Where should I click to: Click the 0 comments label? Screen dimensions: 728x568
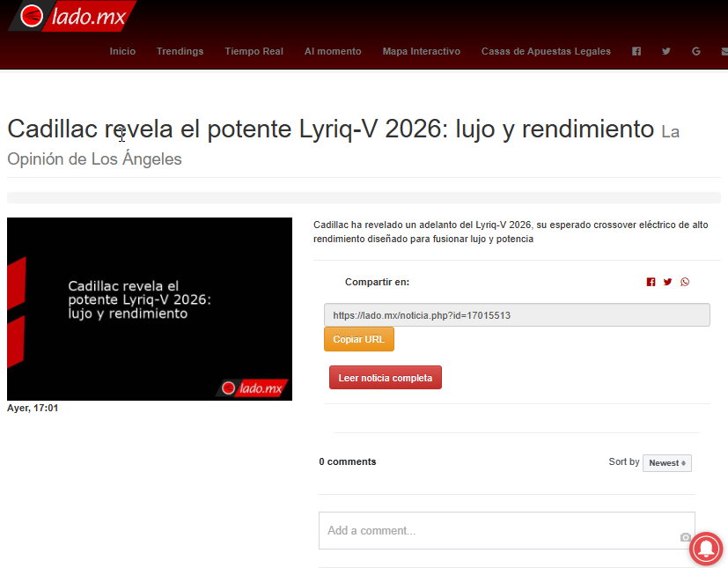pyautogui.click(x=348, y=461)
